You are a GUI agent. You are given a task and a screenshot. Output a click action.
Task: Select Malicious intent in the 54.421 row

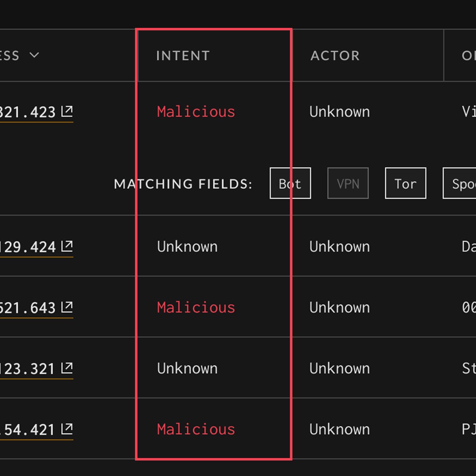coord(196,429)
